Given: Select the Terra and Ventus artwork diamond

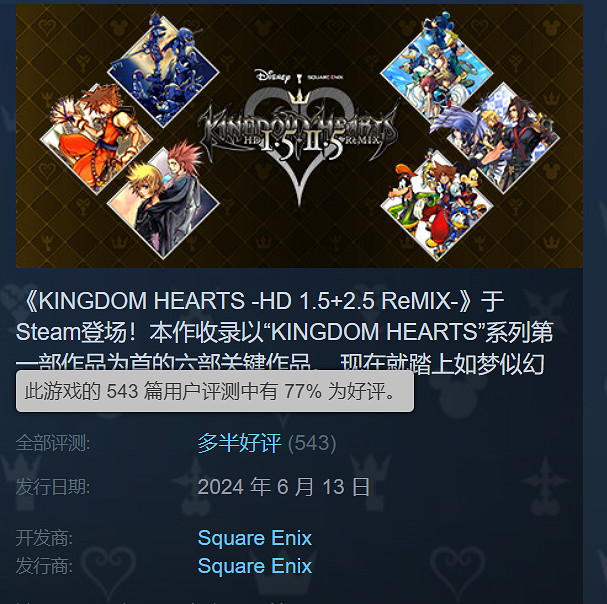Looking at the screenshot, I should [x=503, y=138].
